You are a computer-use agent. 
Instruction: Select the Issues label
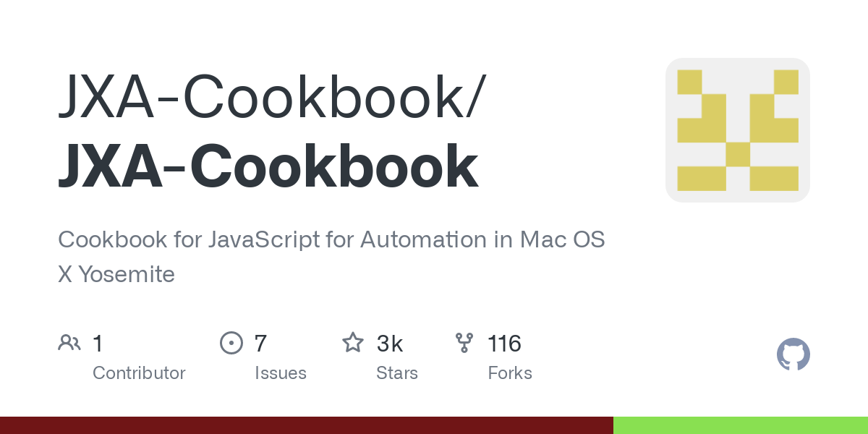click(281, 373)
